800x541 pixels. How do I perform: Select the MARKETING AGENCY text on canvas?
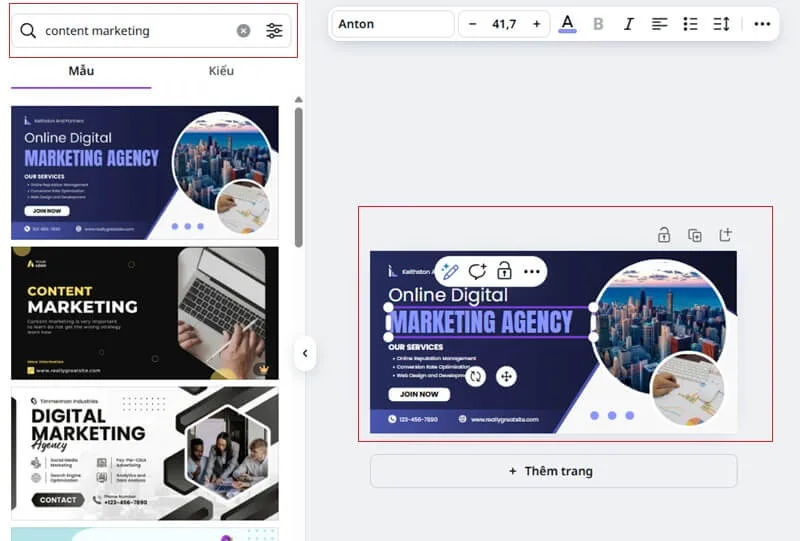click(x=482, y=322)
